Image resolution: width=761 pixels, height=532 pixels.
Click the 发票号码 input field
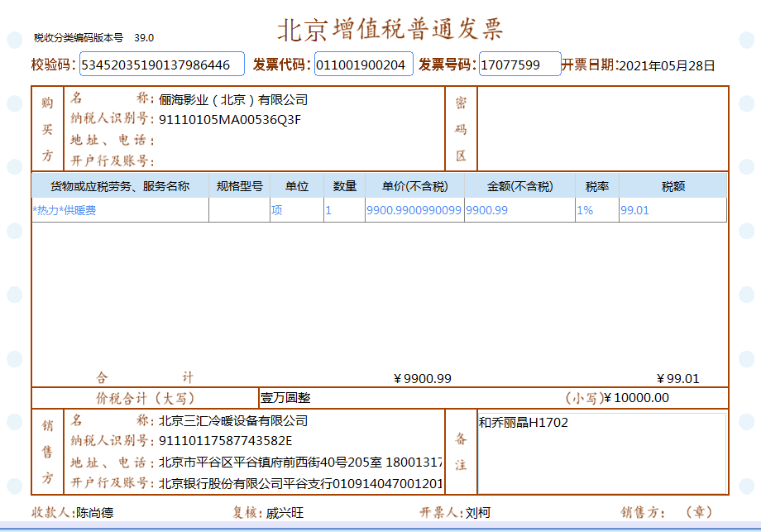pyautogui.click(x=519, y=64)
